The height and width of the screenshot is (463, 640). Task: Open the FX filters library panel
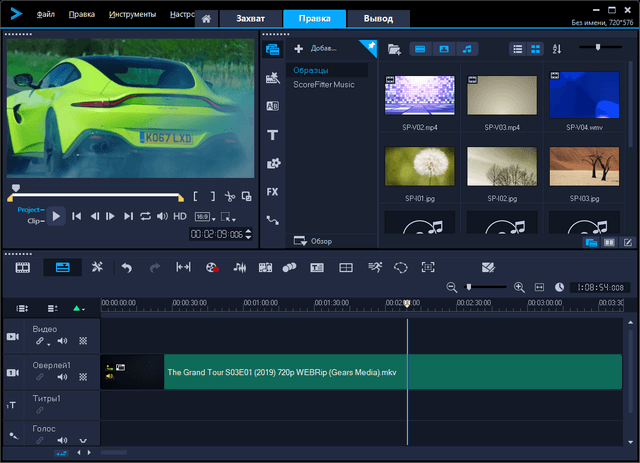pyautogui.click(x=272, y=191)
